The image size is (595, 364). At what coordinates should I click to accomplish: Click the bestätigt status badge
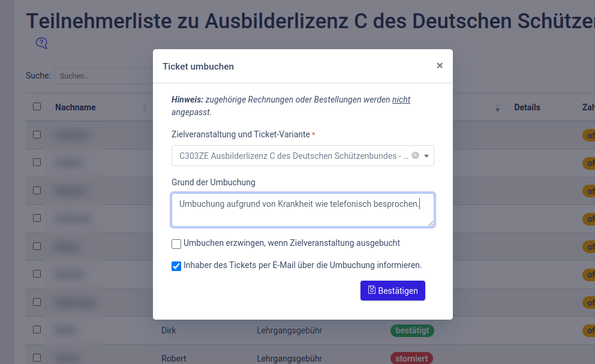412,330
